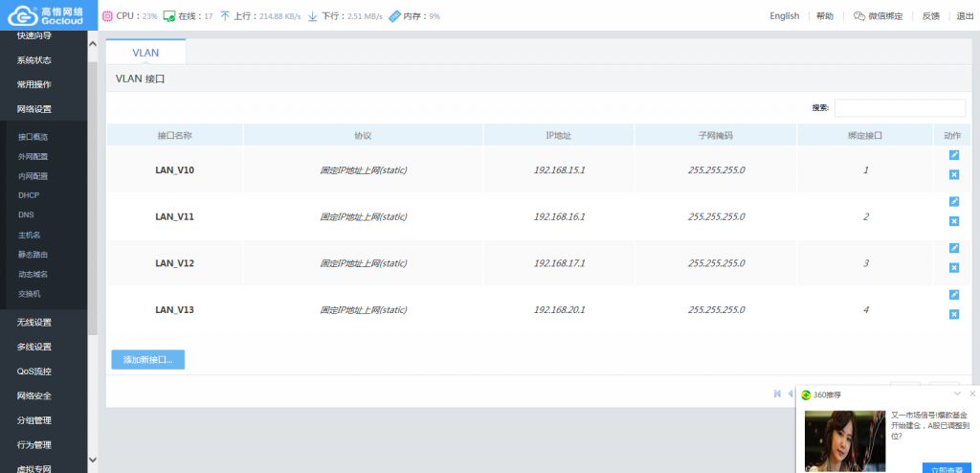
Task: Open the 反馈 feedback link
Action: (x=930, y=16)
